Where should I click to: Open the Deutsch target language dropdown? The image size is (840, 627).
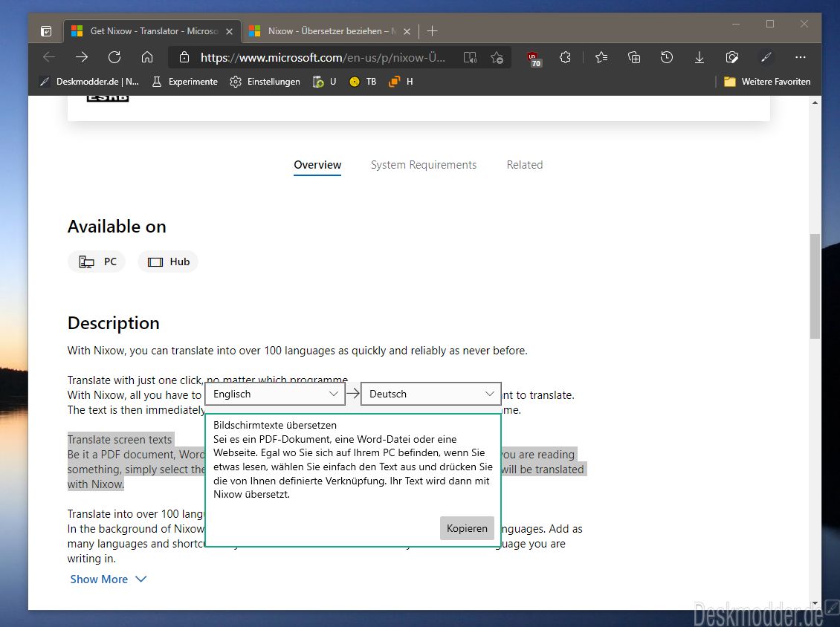point(431,394)
